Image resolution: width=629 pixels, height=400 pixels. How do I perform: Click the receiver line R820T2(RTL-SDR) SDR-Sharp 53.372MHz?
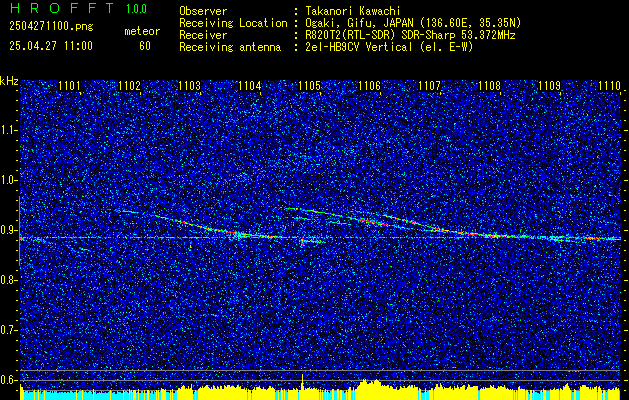click(x=408, y=35)
